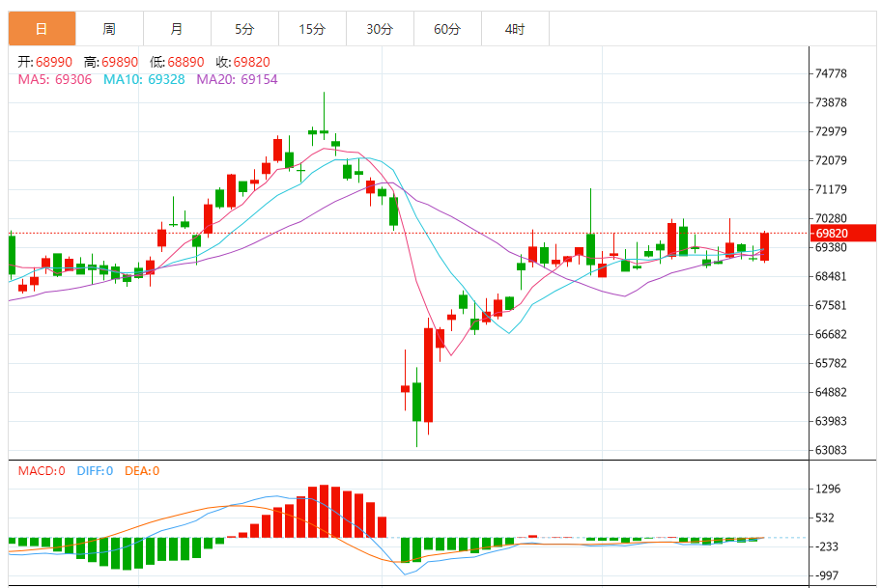Click the tallest red candlestick at the chart low
The image size is (881, 588).
click(428, 375)
